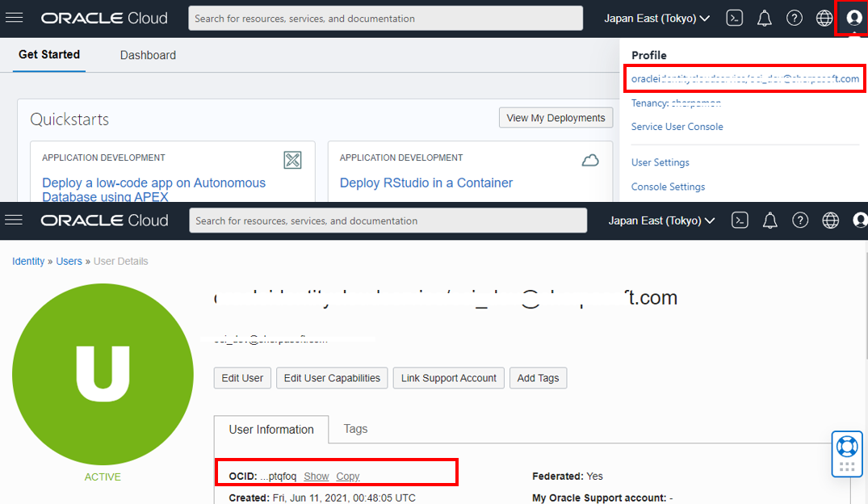Image resolution: width=868 pixels, height=504 pixels.
Task: Focus the top search resources field
Action: point(385,19)
